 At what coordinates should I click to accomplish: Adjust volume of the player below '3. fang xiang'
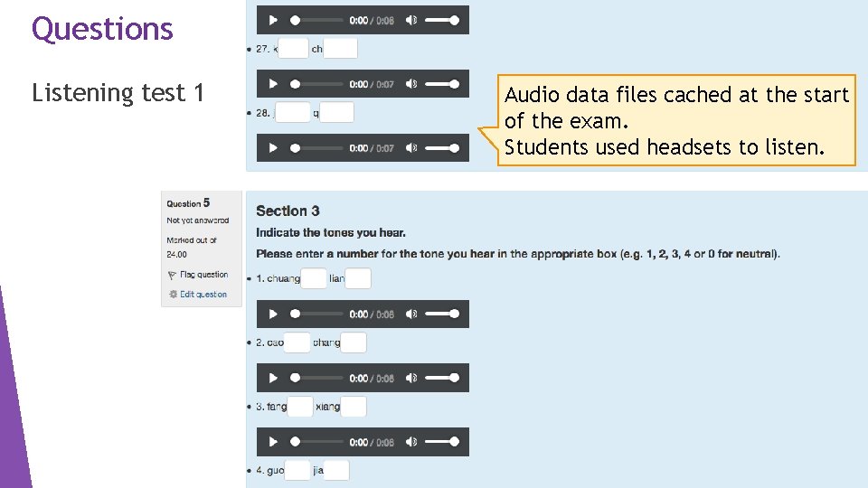point(442,442)
